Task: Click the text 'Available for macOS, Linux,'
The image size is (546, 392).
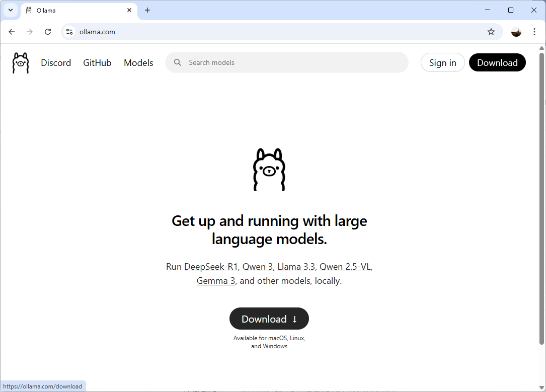Action: [269, 338]
